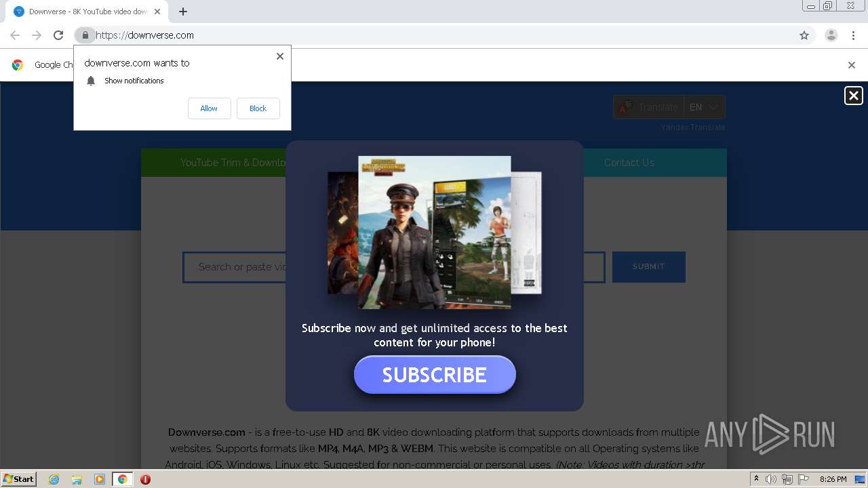Viewport: 868px width, 488px height.
Task: Switch to the Chrome taskbar icon
Action: click(x=122, y=479)
